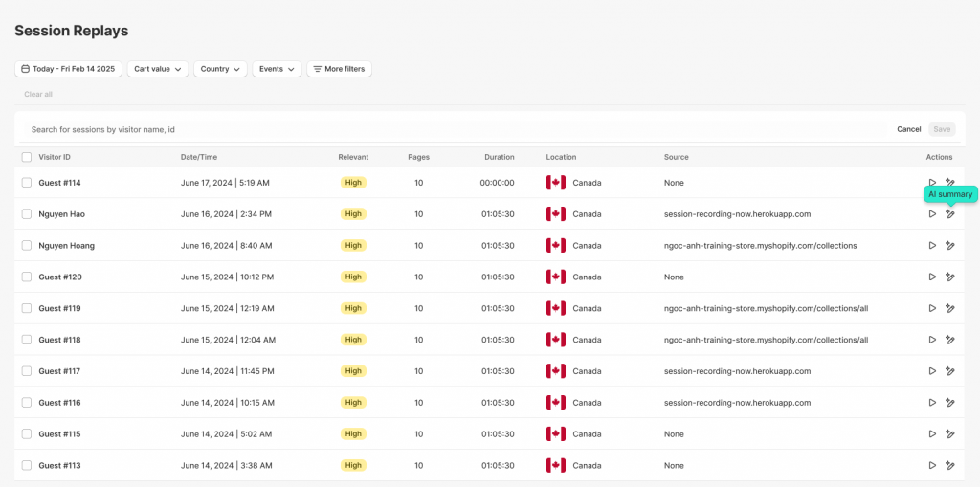The height and width of the screenshot is (487, 980).
Task: Play the Guest #116 session replay
Action: pos(932,403)
